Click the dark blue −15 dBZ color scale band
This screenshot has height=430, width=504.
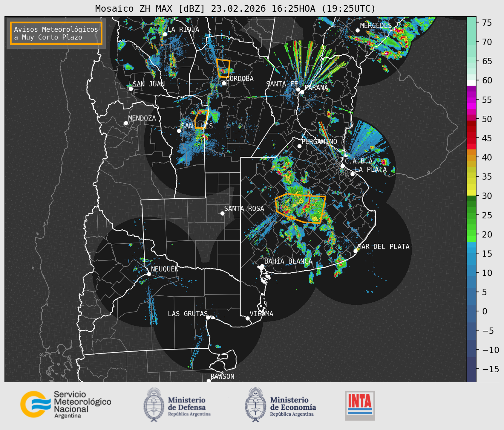coord(471,369)
